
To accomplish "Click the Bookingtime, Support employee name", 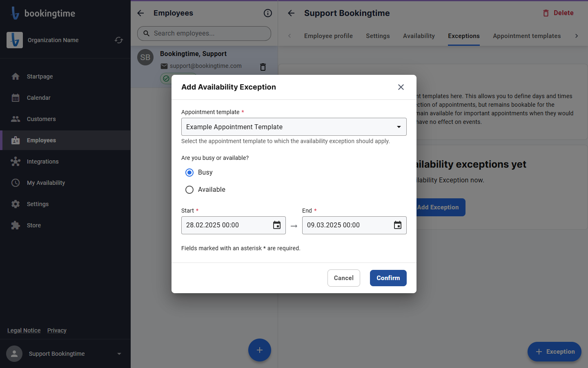I will coord(193,54).
